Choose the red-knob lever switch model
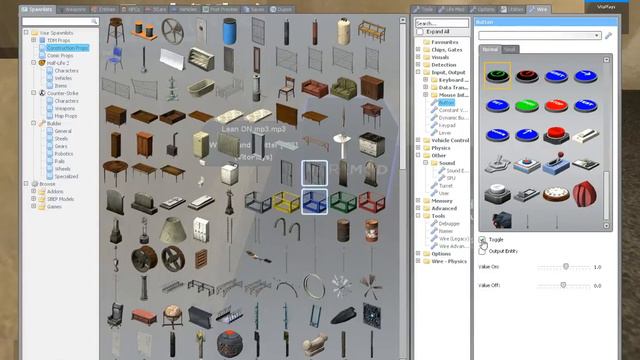The image size is (640, 360). [556, 163]
